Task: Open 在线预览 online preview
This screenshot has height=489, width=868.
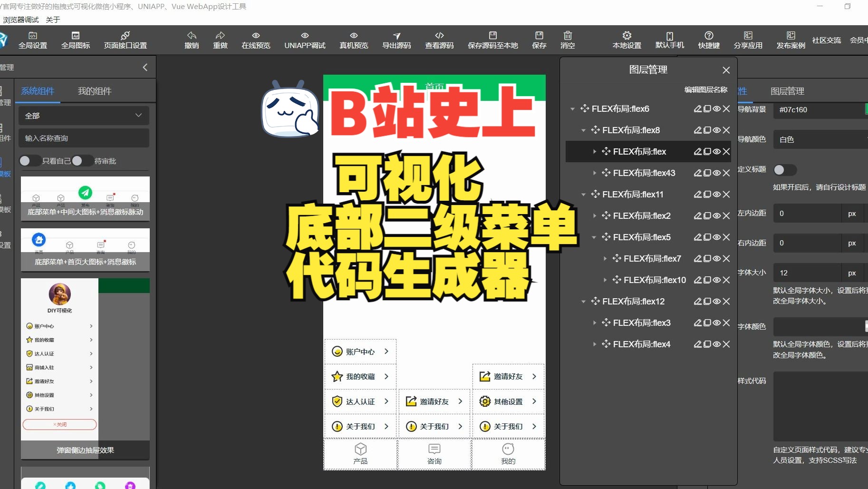Action: pyautogui.click(x=255, y=40)
